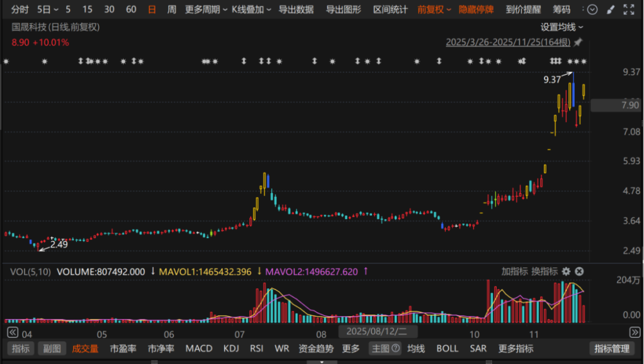Select the KDJ indicator tab
Image resolution: width=644 pixels, height=364 pixels.
231,348
